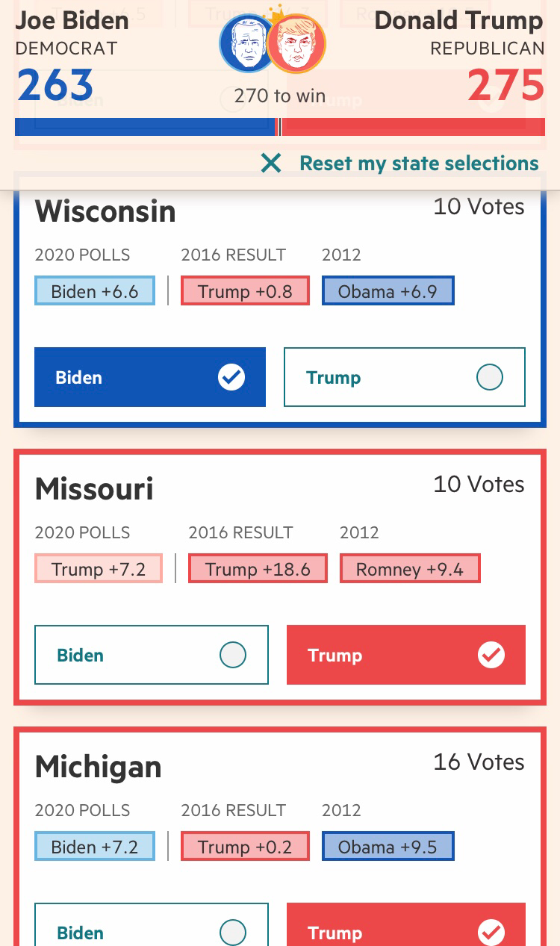Click Missouri Trump +18.6 result badge
560x946 pixels.
[x=258, y=569]
